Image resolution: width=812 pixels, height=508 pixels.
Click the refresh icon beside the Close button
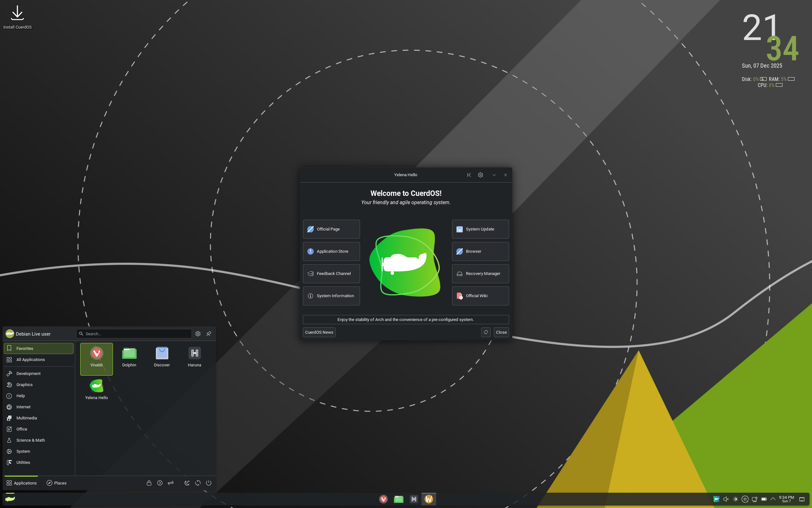coord(486,332)
